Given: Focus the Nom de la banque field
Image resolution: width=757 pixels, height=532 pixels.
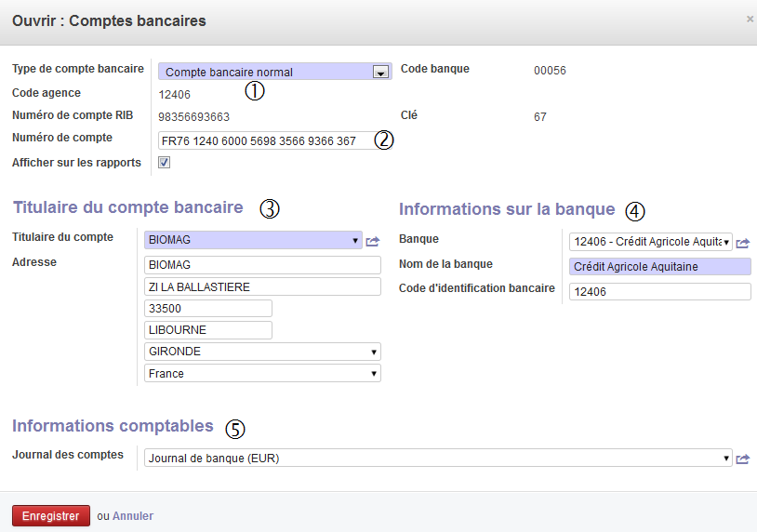Looking at the screenshot, I should (660, 267).
